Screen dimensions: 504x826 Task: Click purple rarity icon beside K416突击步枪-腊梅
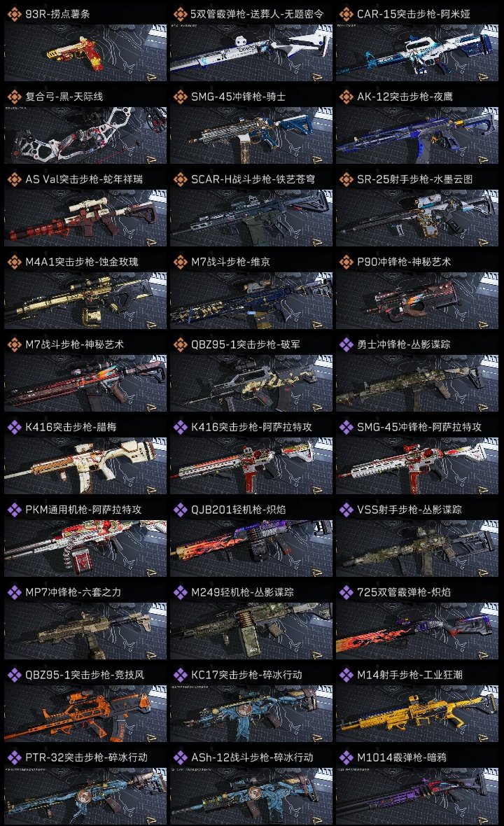14,427
